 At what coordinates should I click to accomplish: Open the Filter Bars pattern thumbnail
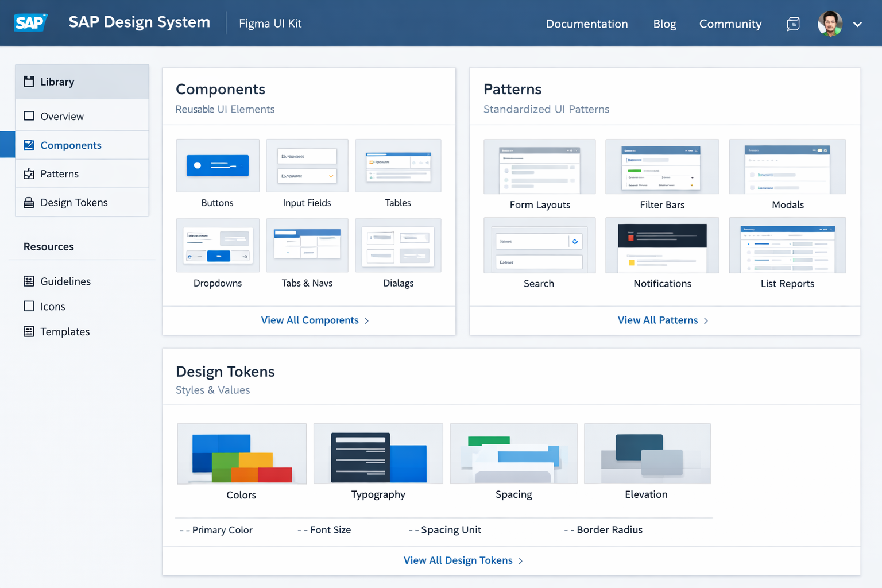click(x=662, y=167)
